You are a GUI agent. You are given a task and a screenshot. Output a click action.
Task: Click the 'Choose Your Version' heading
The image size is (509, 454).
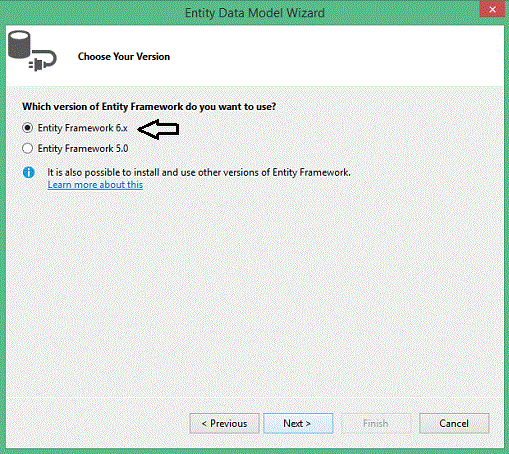(x=124, y=57)
